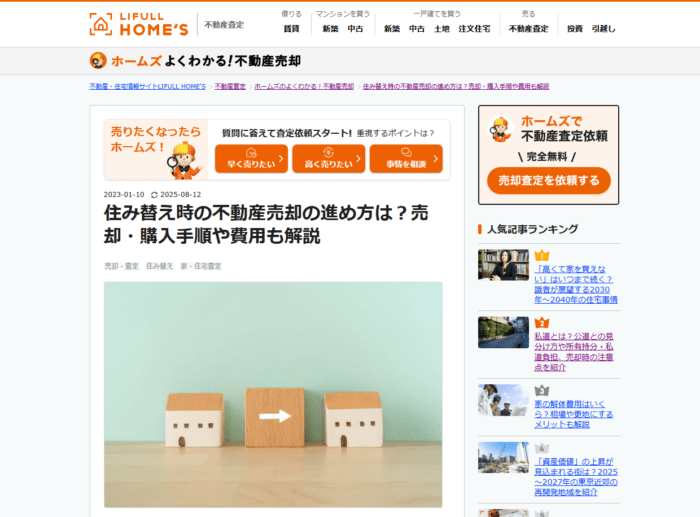This screenshot has width=700, height=517.
Task: Click the gold rank 1 crown icon
Action: click(x=542, y=255)
